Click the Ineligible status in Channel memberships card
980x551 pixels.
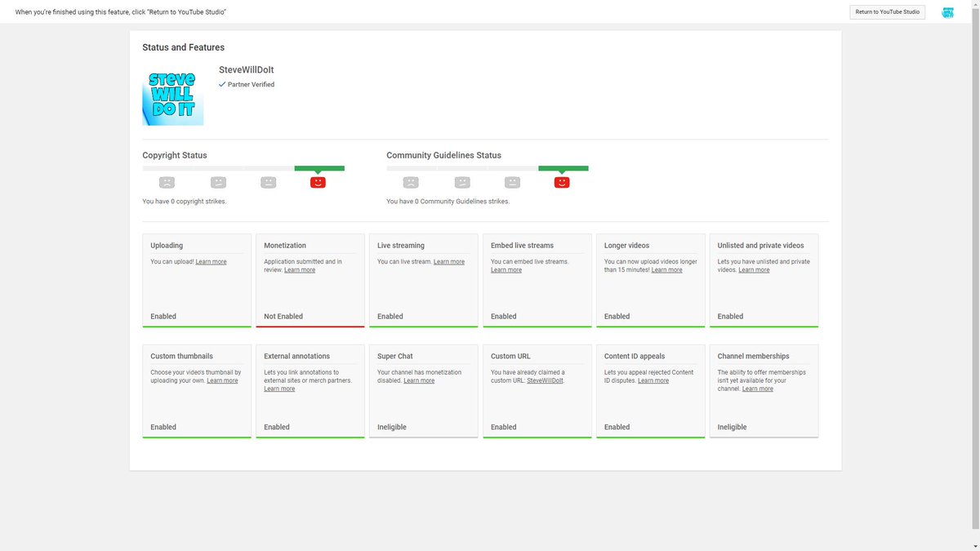coord(733,428)
